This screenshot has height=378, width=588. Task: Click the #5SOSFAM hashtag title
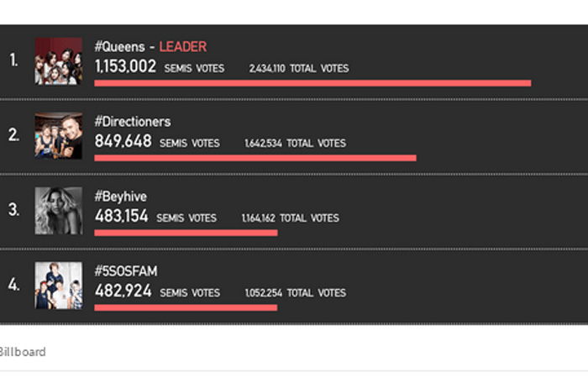click(126, 271)
